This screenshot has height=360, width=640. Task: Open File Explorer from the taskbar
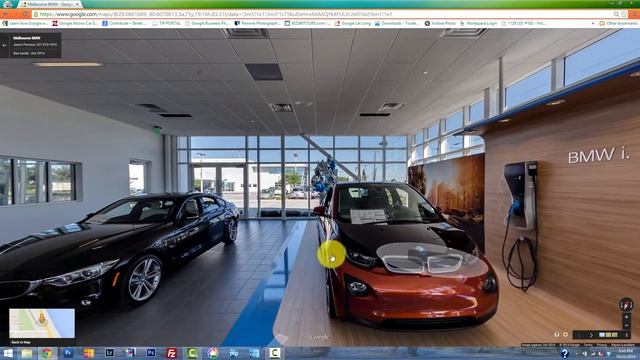click(27, 353)
